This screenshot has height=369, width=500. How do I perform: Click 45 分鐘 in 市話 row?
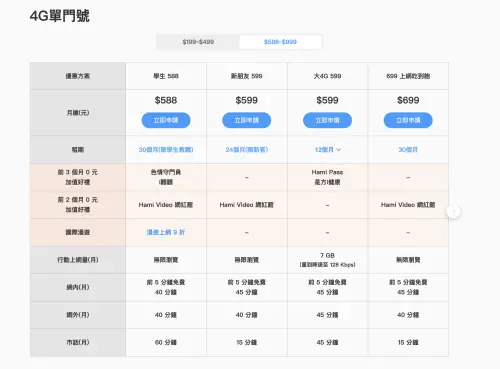coord(327,342)
